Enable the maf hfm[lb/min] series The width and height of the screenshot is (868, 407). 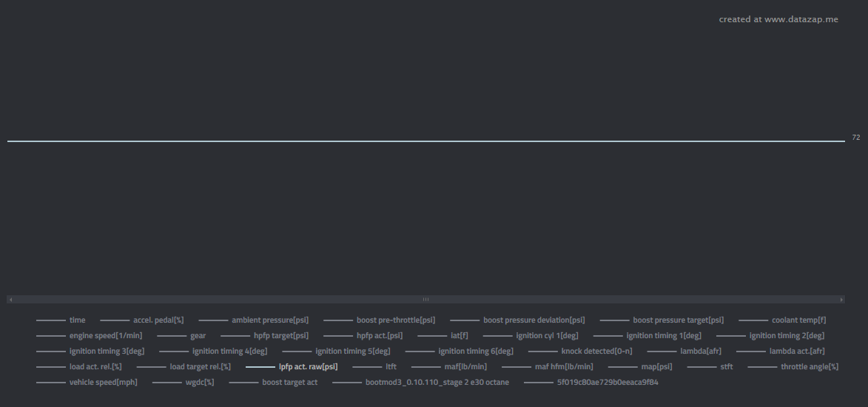click(x=563, y=366)
